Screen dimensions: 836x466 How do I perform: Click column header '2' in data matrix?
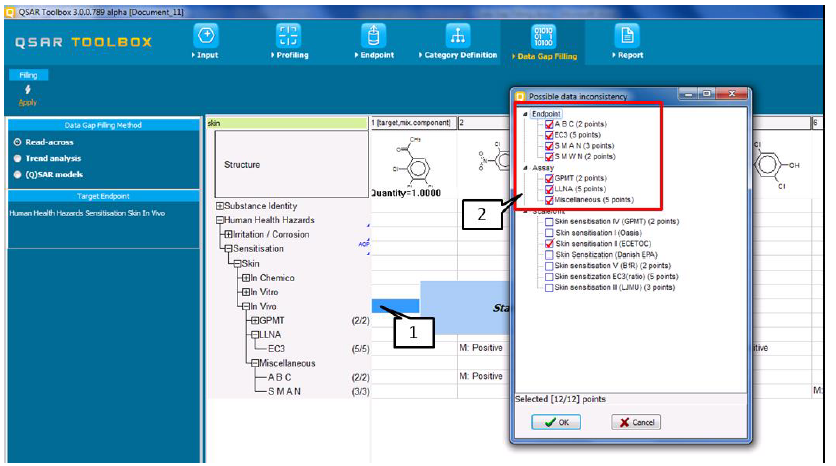pos(484,123)
